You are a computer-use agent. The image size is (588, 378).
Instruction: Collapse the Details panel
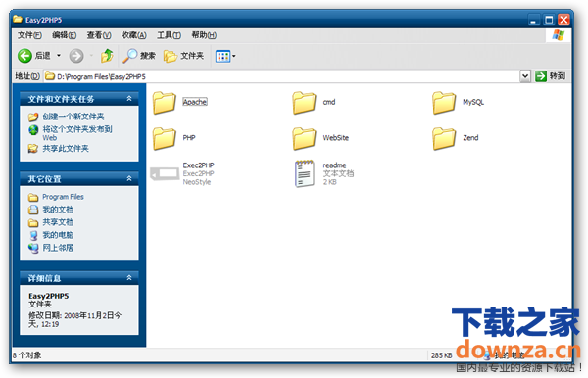click(x=129, y=278)
